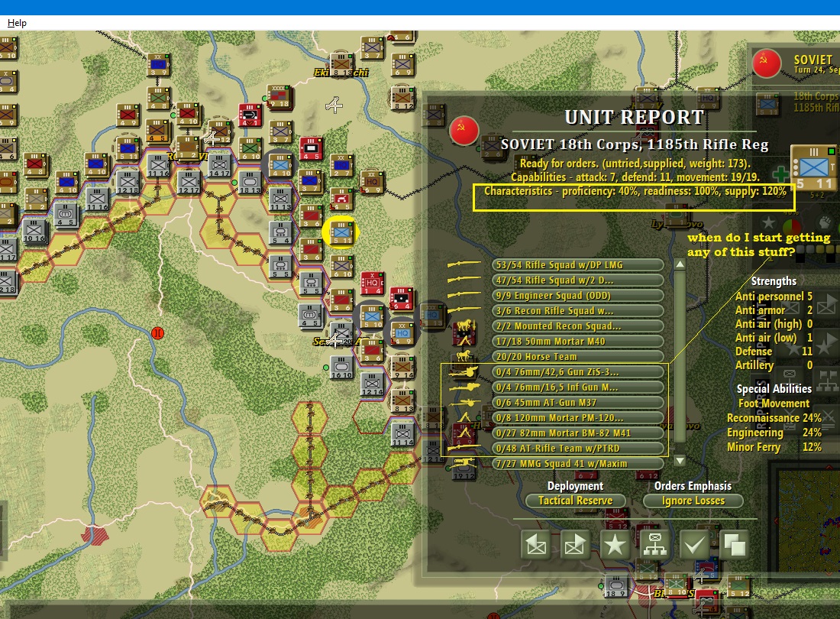Select gray unit labeled 16 10
The image size is (840, 619).
tap(341, 367)
